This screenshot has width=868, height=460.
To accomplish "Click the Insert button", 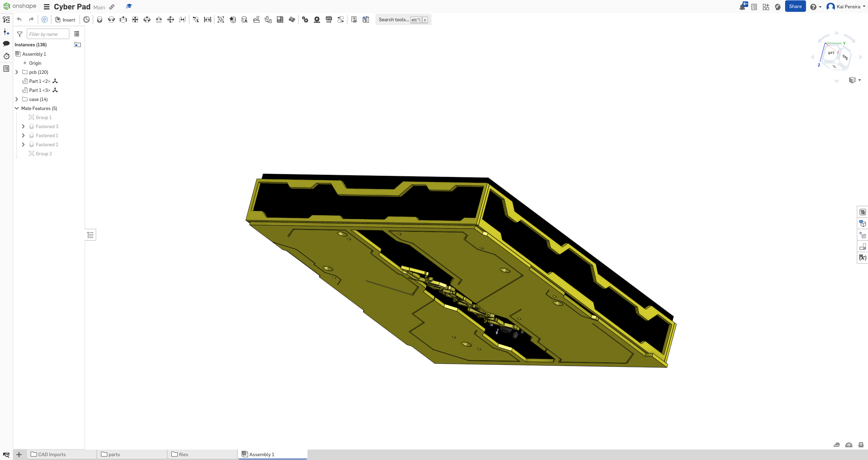I will [65, 20].
